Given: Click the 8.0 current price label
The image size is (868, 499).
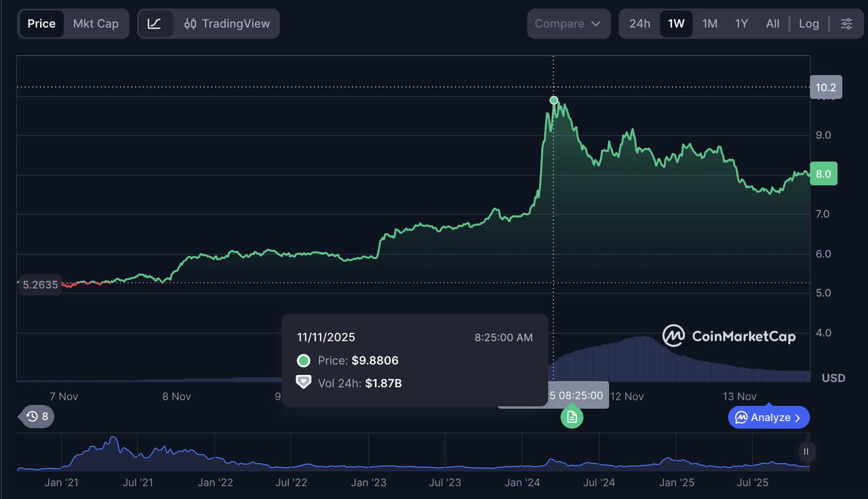Looking at the screenshot, I should 824,174.
